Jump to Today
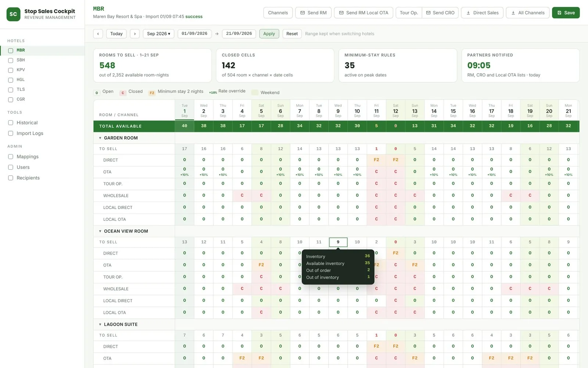This screenshot has width=588, height=368. pyautogui.click(x=116, y=34)
